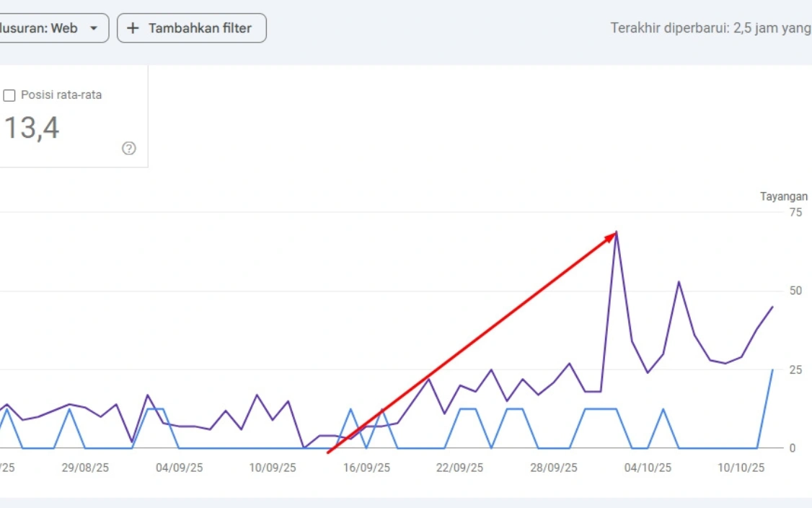Click the 10/09/25 date label
Image resolution: width=812 pixels, height=508 pixels.
click(x=273, y=468)
